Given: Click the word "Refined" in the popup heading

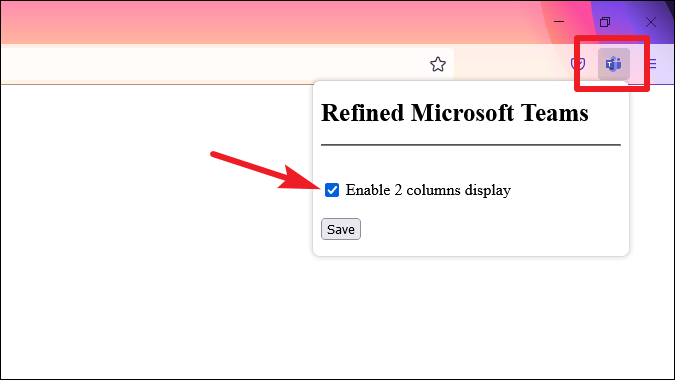Looking at the screenshot, I should click(x=363, y=113).
